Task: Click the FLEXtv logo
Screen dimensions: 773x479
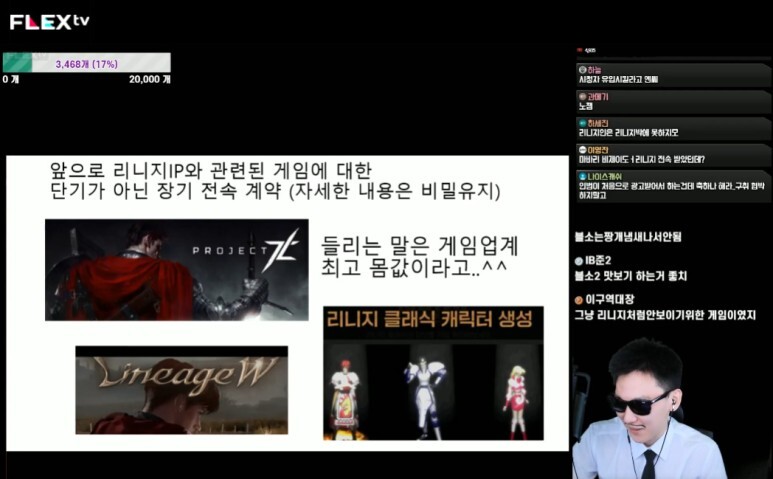Action: (49, 22)
